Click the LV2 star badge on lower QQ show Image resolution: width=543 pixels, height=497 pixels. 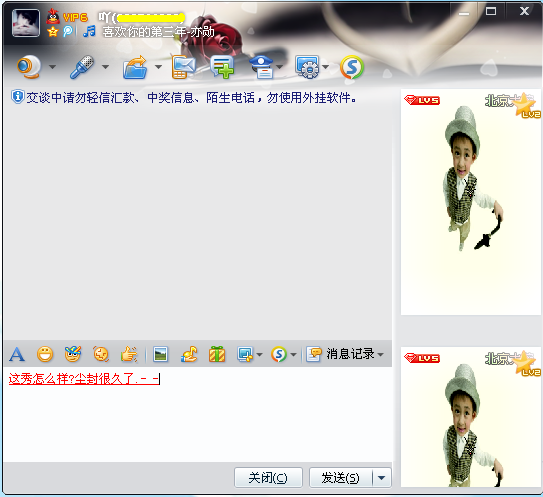point(527,364)
